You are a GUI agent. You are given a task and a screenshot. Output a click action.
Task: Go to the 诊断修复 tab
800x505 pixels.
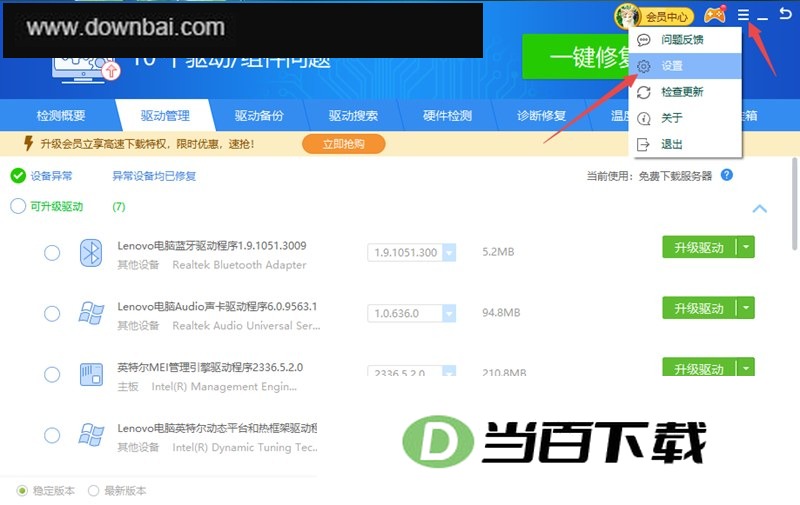(541, 116)
